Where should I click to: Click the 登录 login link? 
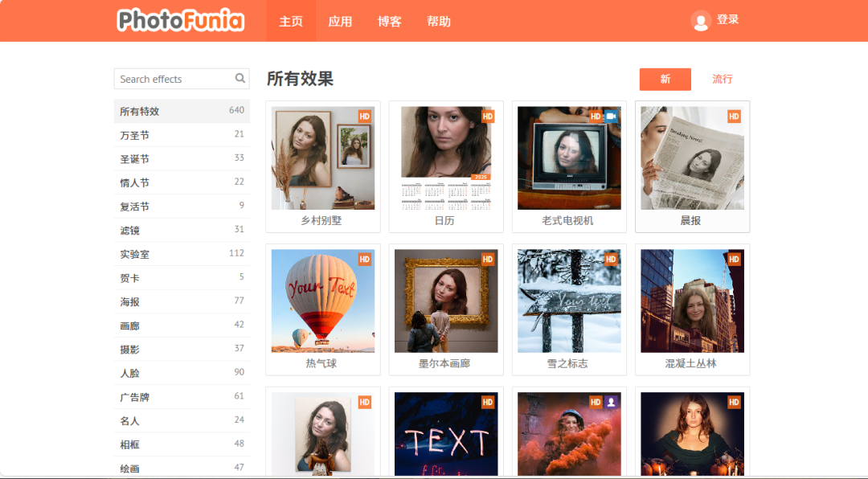point(727,20)
